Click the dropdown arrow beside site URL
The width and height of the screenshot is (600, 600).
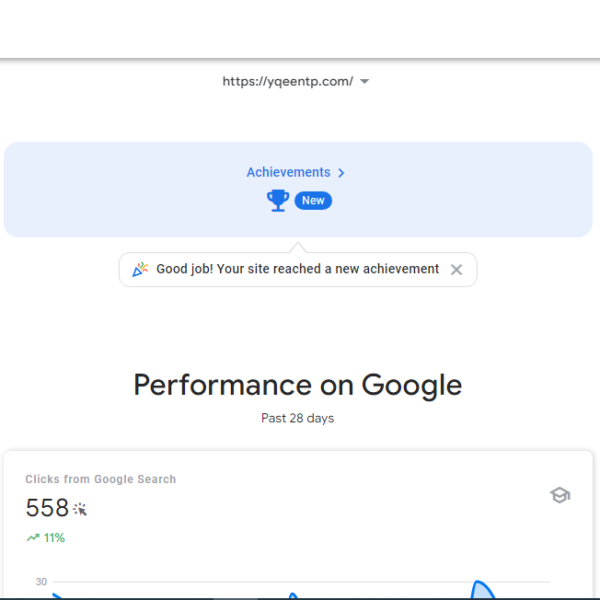tap(365, 82)
